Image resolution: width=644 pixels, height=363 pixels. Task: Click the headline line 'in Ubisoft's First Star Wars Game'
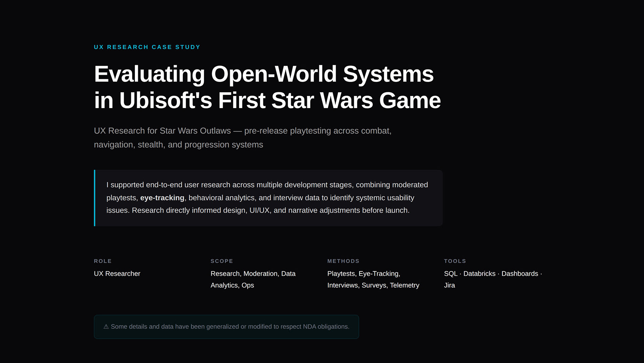click(x=267, y=100)
